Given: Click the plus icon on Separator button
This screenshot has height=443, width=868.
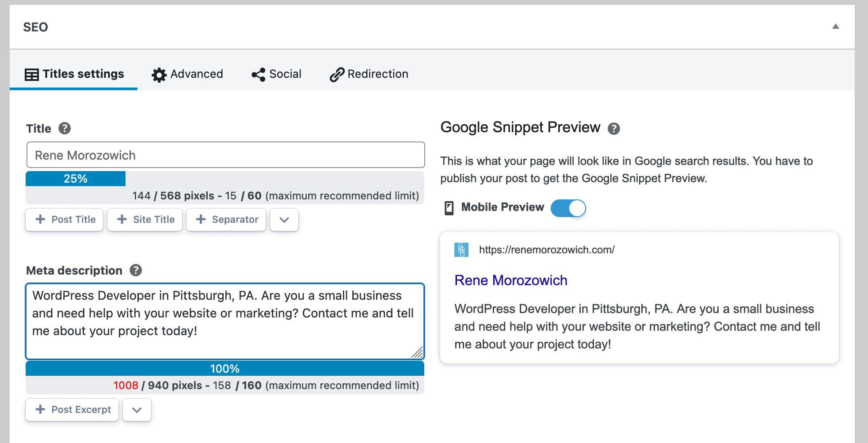Looking at the screenshot, I should click(x=201, y=219).
